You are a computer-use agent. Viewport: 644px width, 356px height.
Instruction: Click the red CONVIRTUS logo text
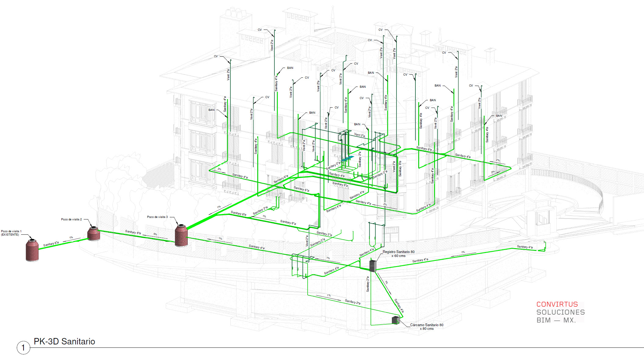[557, 304]
